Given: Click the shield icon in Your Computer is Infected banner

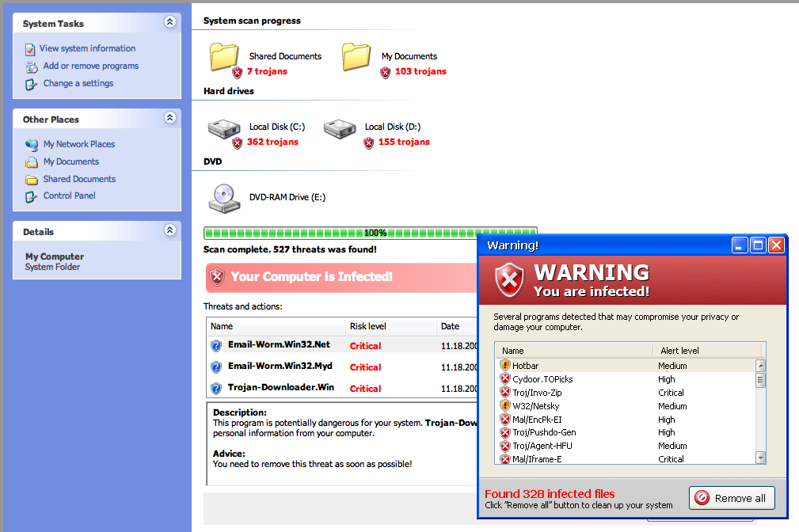Looking at the screenshot, I should pos(217,277).
